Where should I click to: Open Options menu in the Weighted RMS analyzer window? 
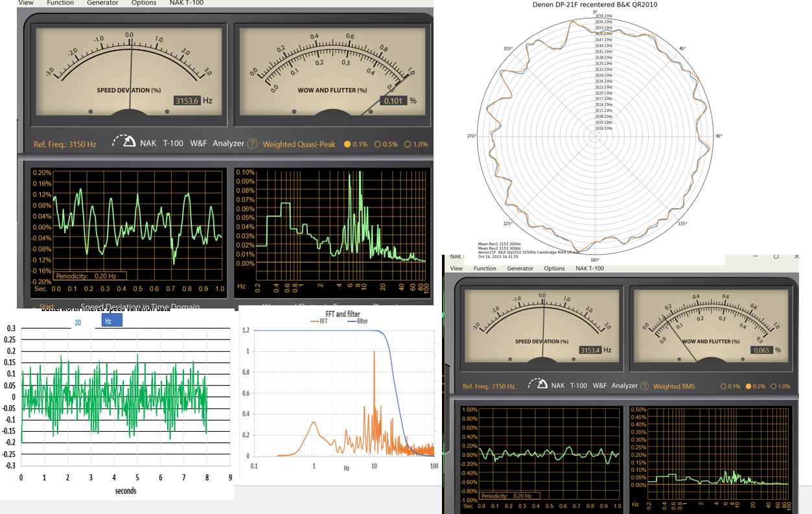point(554,268)
